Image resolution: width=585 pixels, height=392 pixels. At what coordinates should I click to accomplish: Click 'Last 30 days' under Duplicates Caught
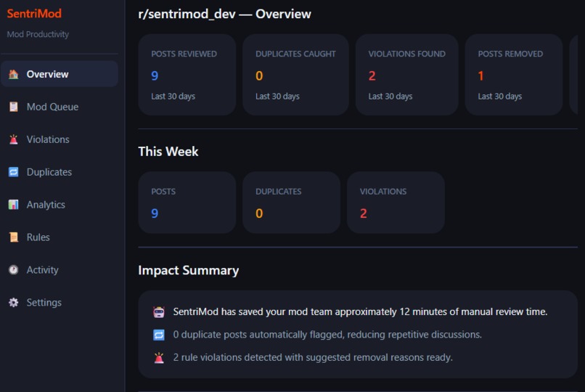click(x=277, y=97)
